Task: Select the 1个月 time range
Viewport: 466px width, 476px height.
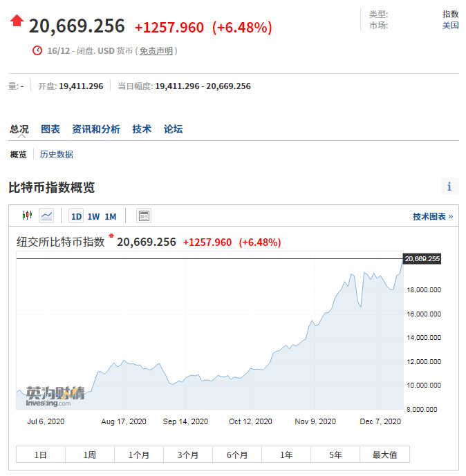Action: (139, 455)
